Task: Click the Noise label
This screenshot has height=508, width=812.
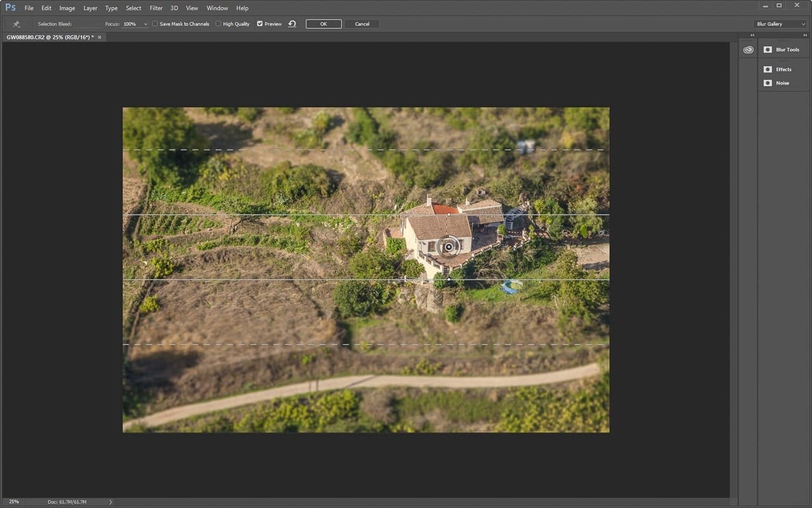Action: point(783,83)
